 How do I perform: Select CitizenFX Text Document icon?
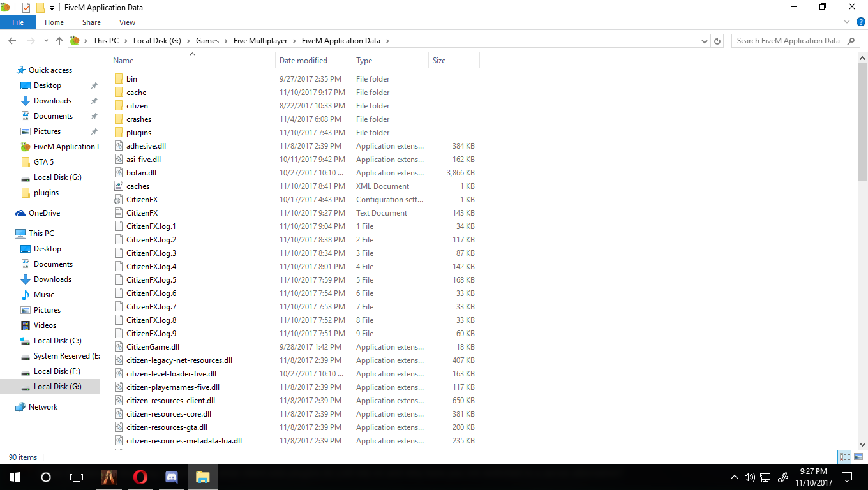119,213
